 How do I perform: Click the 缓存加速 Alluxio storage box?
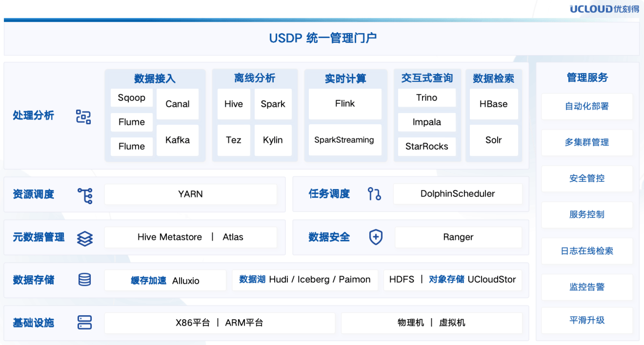(165, 280)
